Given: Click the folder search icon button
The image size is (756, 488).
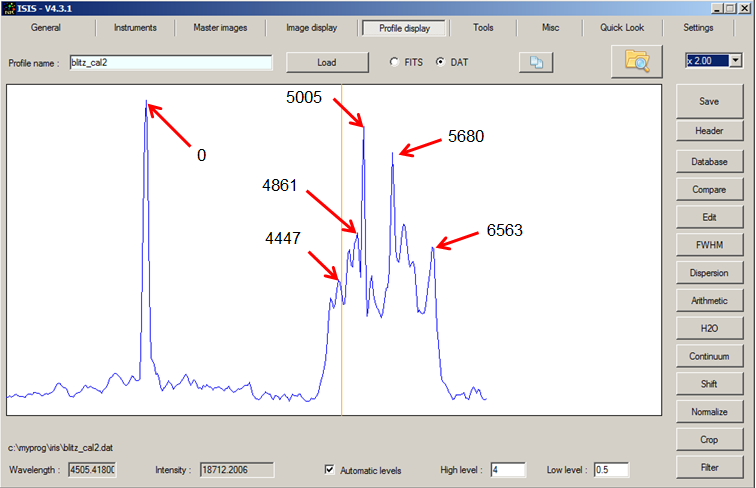Looking at the screenshot, I should (x=637, y=62).
